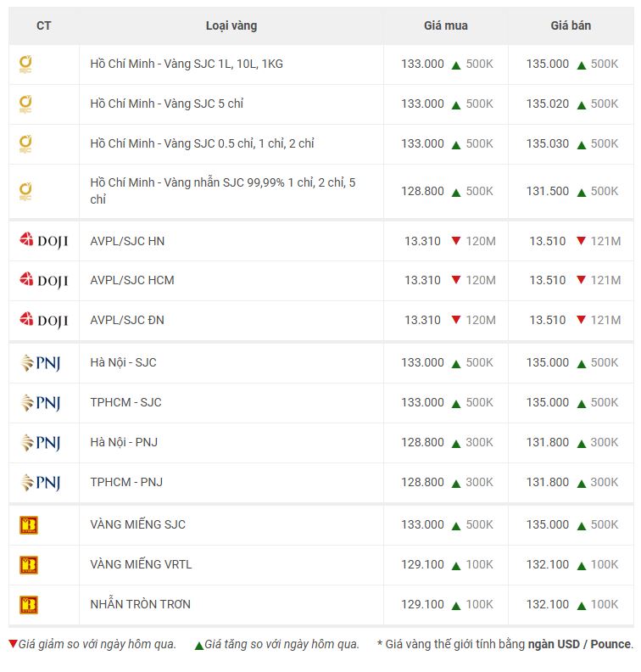
Task: Select the VÀNG MIẾNG VRTL row label
Action: (x=141, y=564)
